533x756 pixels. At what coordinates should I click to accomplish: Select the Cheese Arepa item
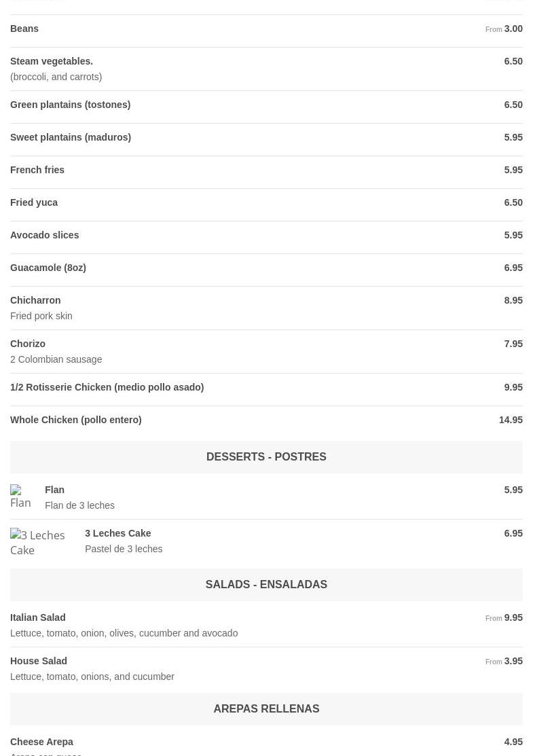point(41,742)
